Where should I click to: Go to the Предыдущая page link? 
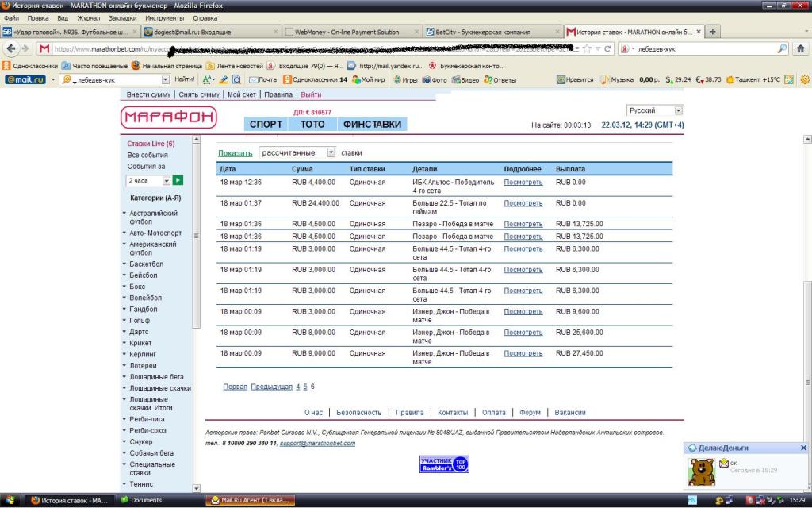coord(271,387)
